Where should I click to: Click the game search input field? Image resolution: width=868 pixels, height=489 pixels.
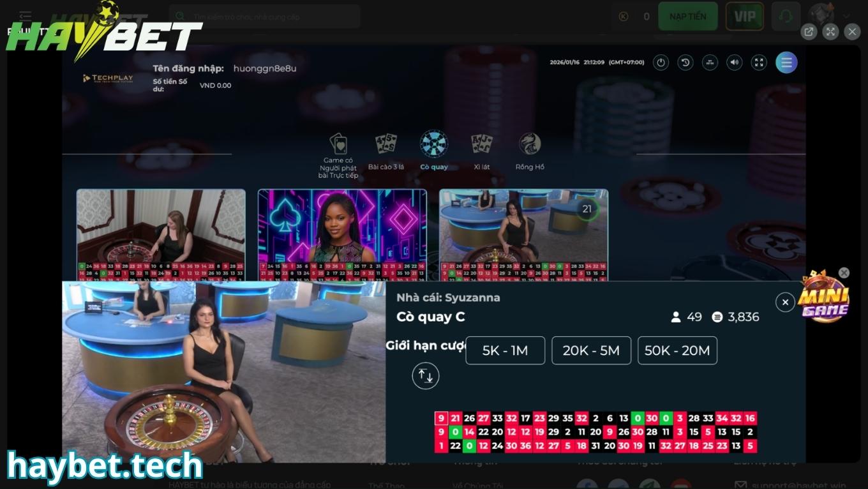(x=265, y=16)
